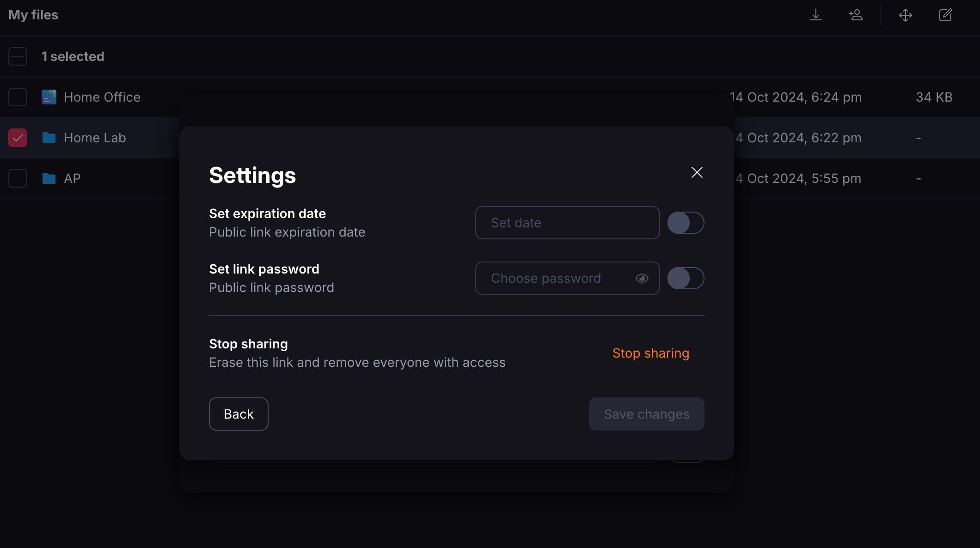Select the Home Office folder item
980x548 pixels.
click(x=102, y=96)
